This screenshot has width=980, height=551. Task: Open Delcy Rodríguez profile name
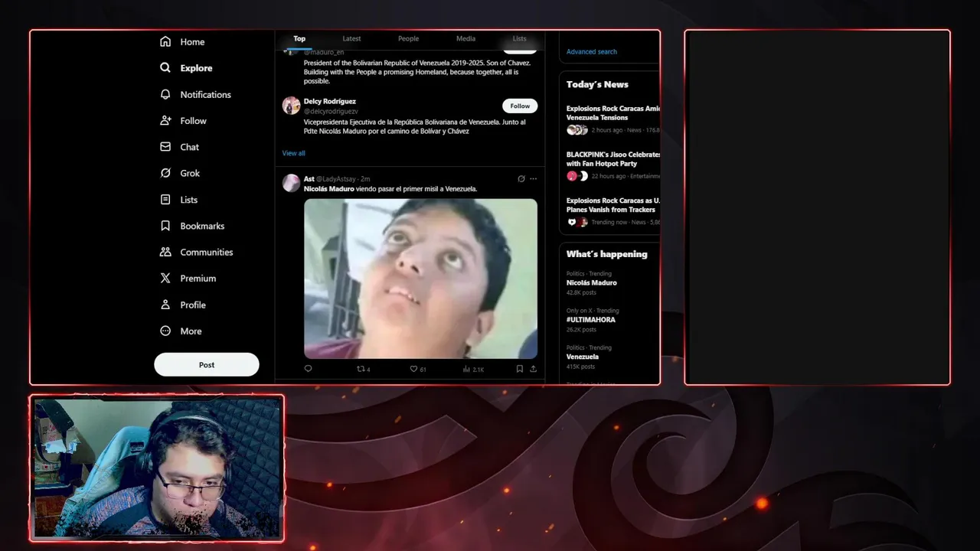[x=330, y=101]
